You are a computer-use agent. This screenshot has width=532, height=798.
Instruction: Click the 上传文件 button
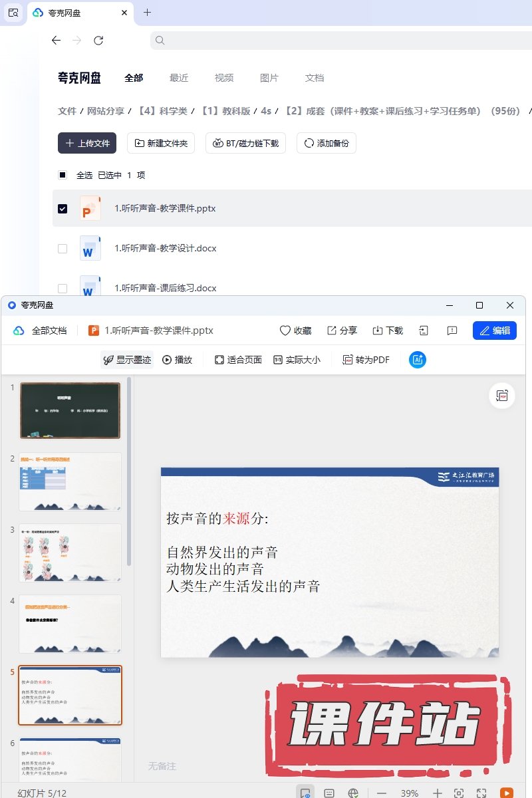tap(87, 143)
